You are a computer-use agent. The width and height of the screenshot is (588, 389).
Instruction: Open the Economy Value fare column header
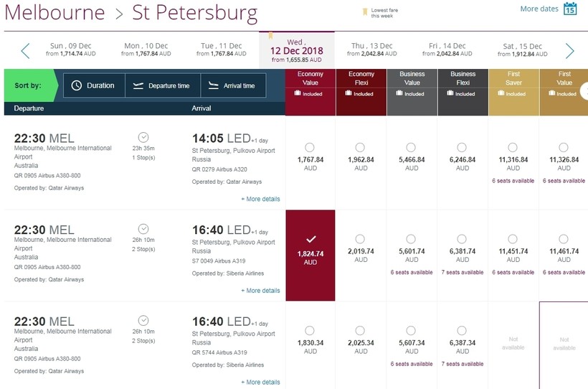point(310,83)
